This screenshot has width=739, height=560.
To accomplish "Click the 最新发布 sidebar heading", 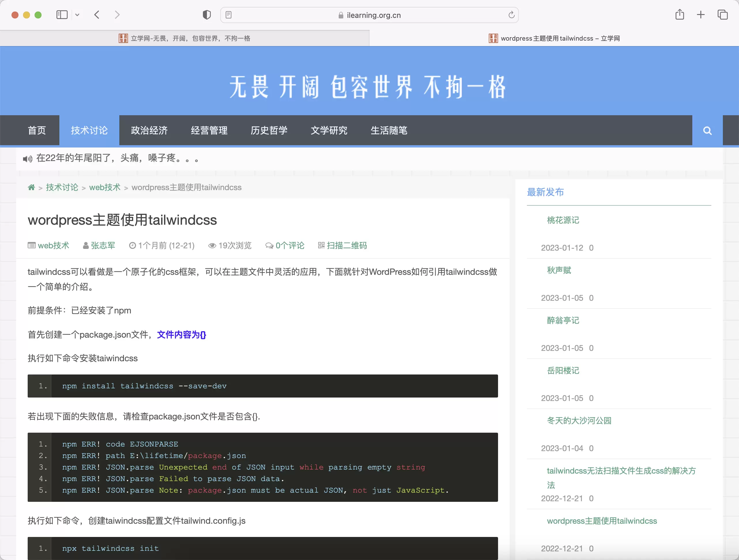I will (x=545, y=192).
